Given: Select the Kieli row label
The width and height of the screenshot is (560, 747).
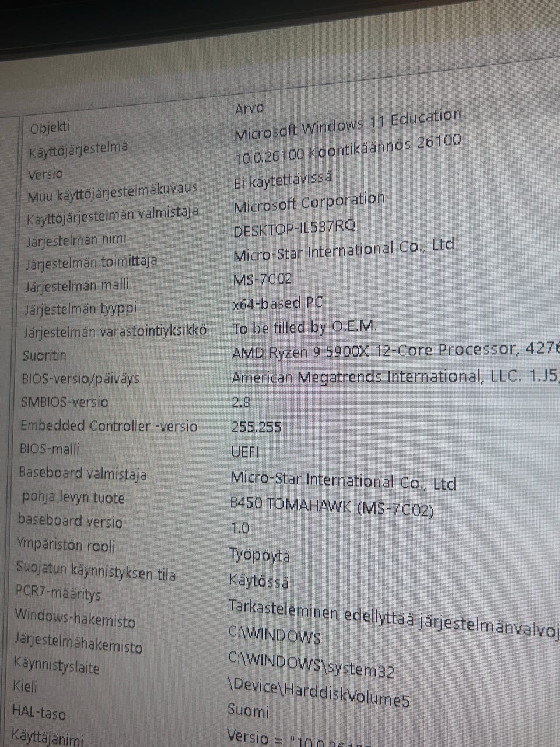Looking at the screenshot, I should click(25, 687).
